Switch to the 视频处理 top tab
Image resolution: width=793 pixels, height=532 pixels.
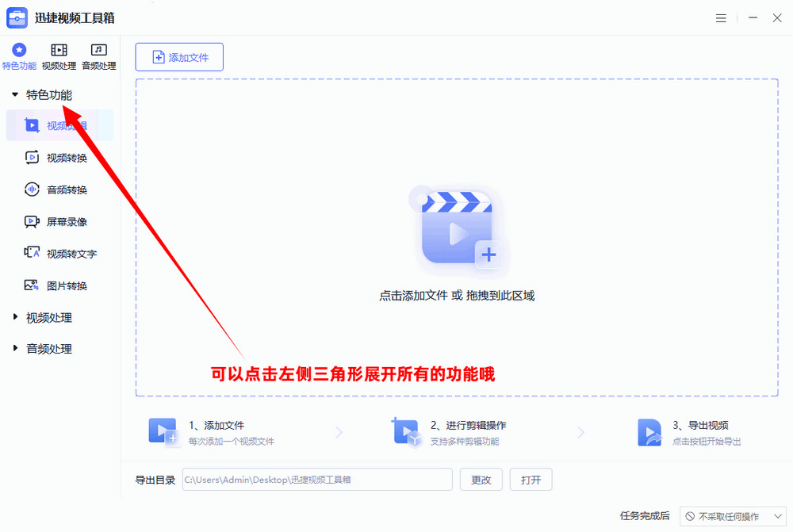tap(59, 56)
